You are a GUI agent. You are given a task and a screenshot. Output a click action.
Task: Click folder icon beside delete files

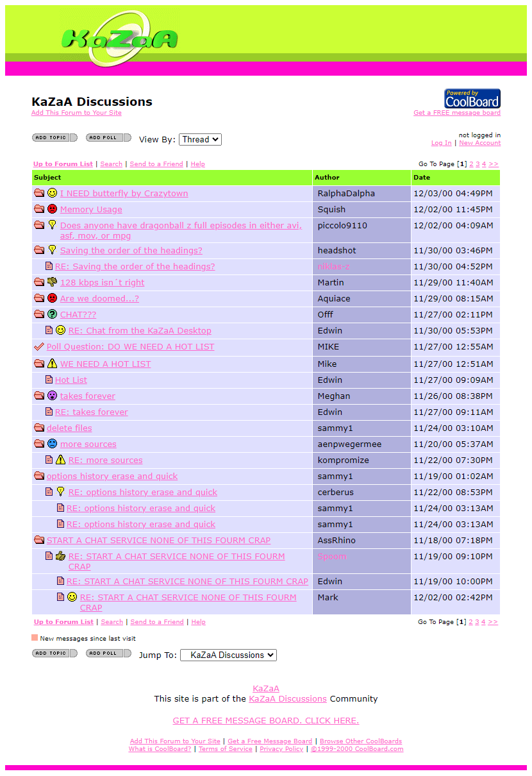[x=39, y=428]
